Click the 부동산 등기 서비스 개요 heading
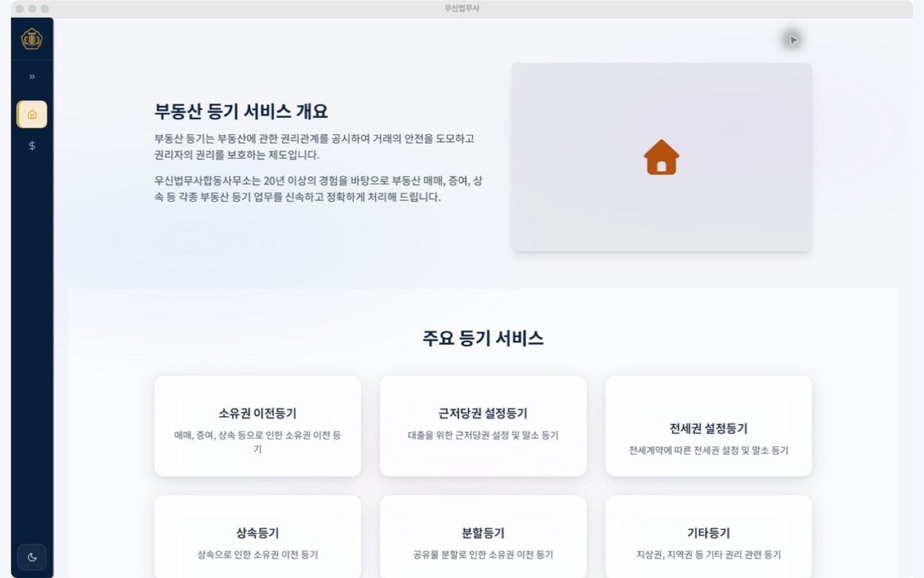924x578 pixels. (241, 111)
